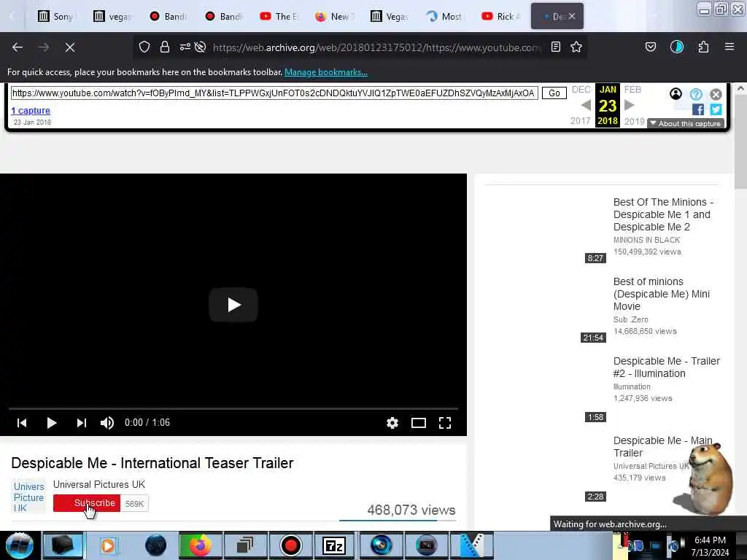Click the Manage bookmarks link
Image resolution: width=747 pixels, height=560 pixels.
point(326,72)
